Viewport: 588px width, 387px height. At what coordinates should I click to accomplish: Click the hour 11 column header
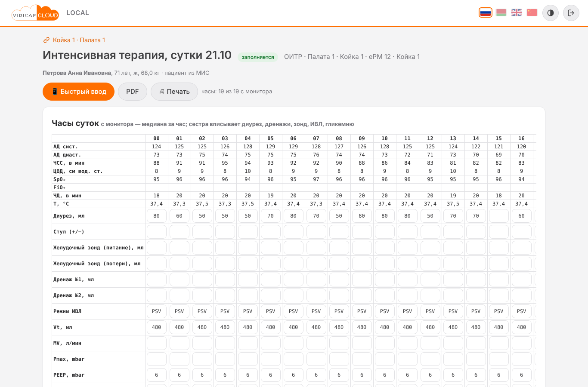408,138
